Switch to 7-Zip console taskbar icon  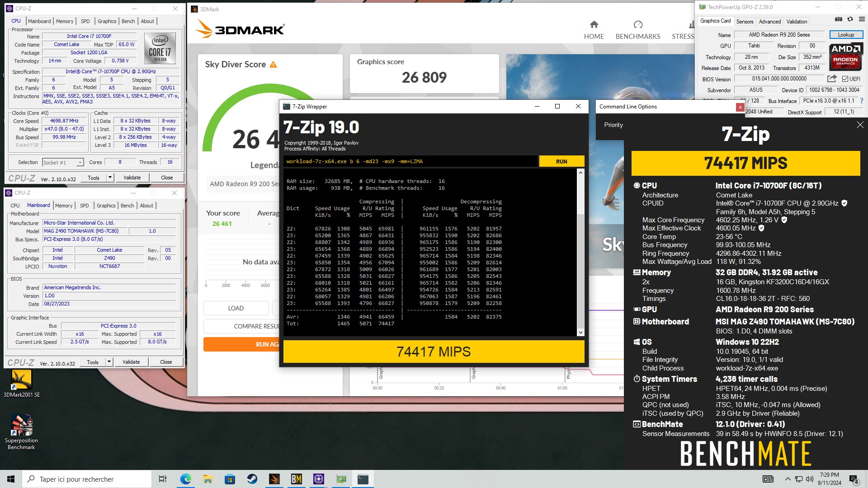coord(363,479)
